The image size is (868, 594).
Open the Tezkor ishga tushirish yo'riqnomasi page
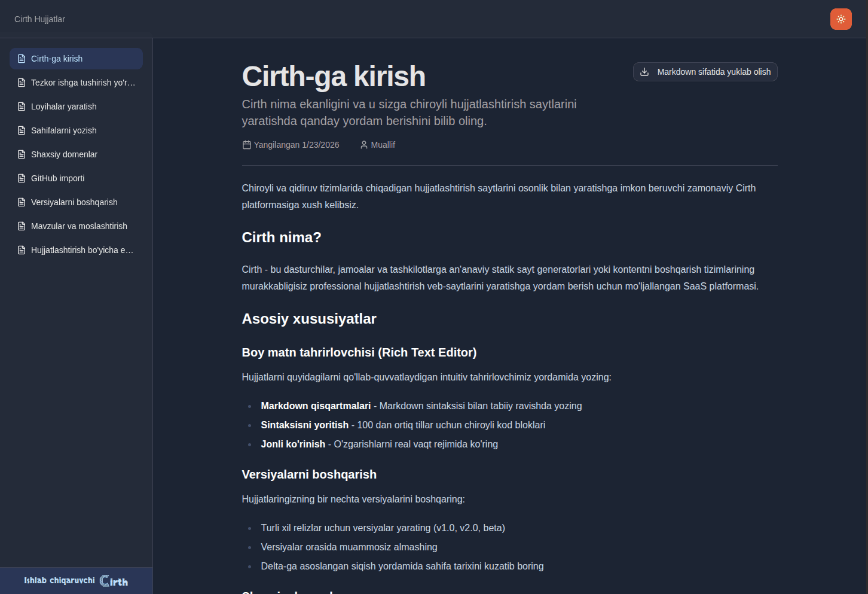click(76, 82)
